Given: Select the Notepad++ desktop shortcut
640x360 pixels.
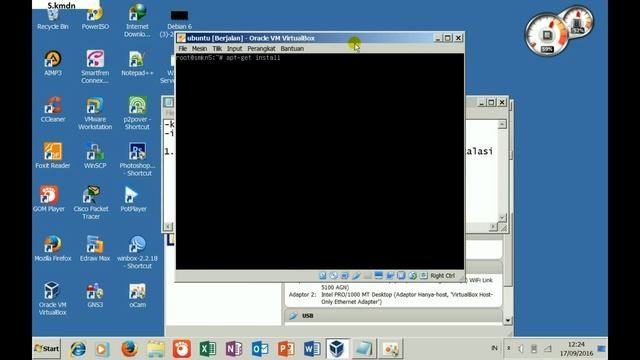Looking at the screenshot, I should coord(137,63).
